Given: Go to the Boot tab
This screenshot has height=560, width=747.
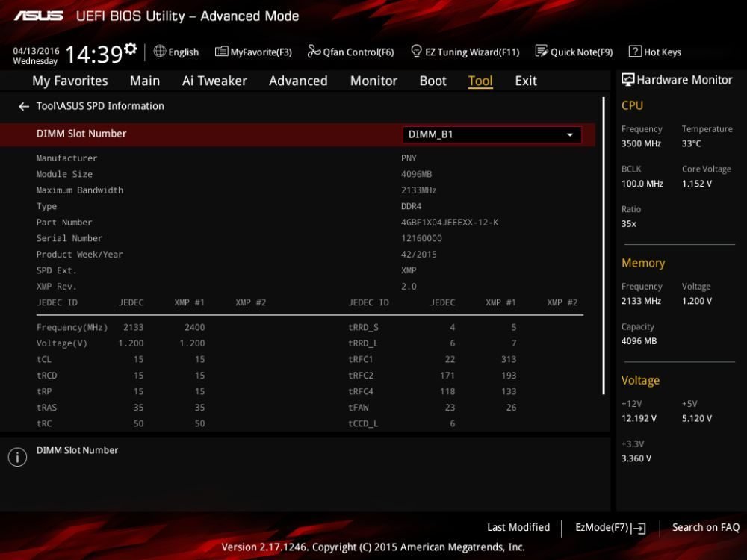Looking at the screenshot, I should click(x=433, y=81).
